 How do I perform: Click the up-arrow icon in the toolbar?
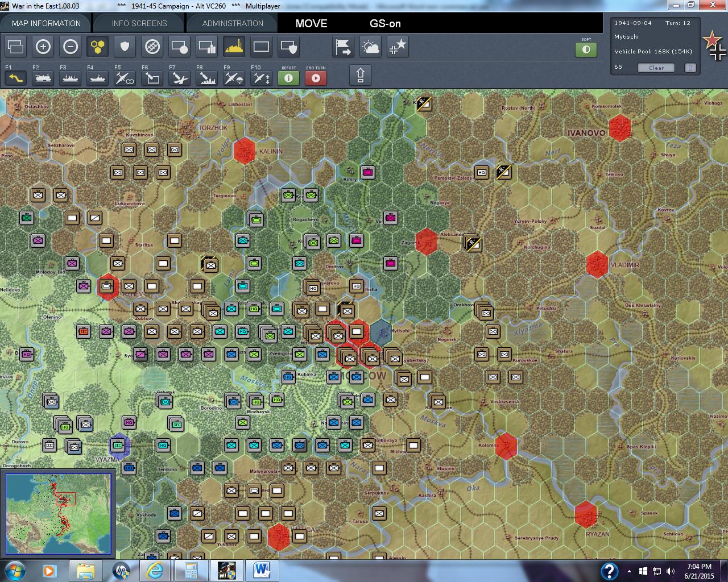pos(360,75)
